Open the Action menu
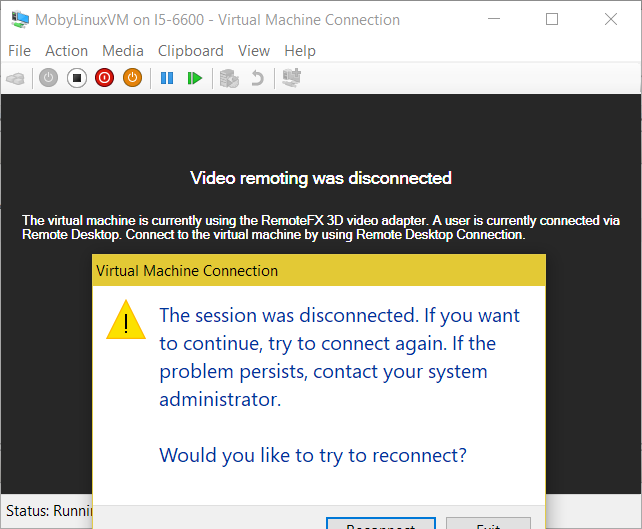This screenshot has height=529, width=642. [66, 51]
